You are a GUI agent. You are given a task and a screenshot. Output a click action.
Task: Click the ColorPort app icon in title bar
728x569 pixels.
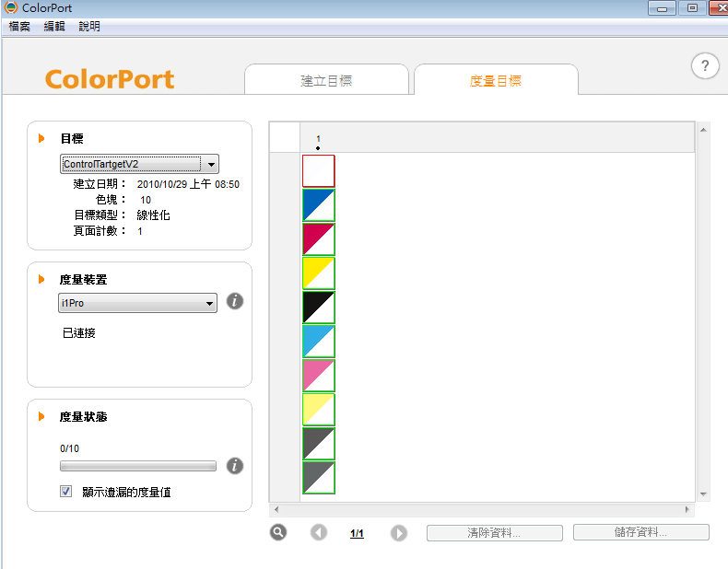tap(10, 7)
